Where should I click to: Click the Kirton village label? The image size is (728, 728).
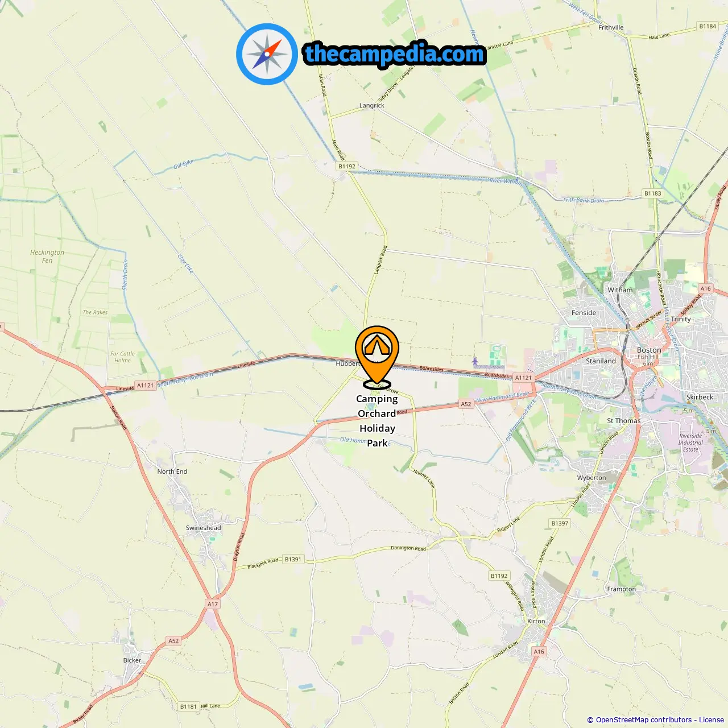(x=536, y=621)
